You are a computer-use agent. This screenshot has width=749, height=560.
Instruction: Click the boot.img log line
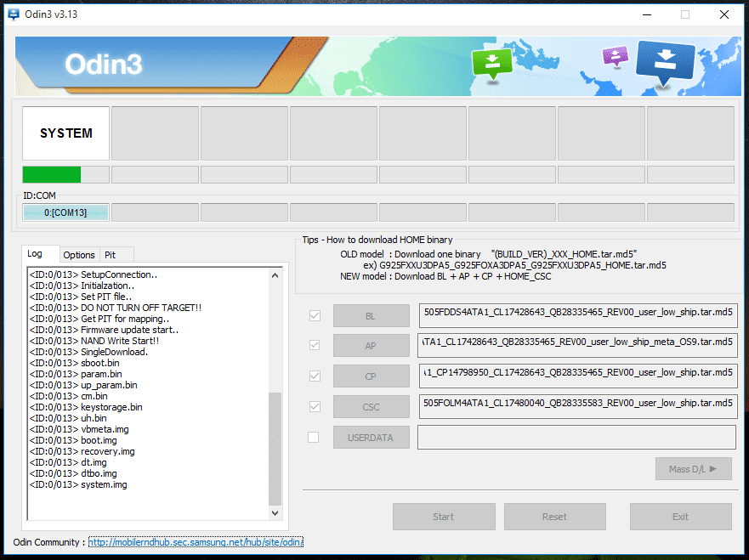point(73,440)
